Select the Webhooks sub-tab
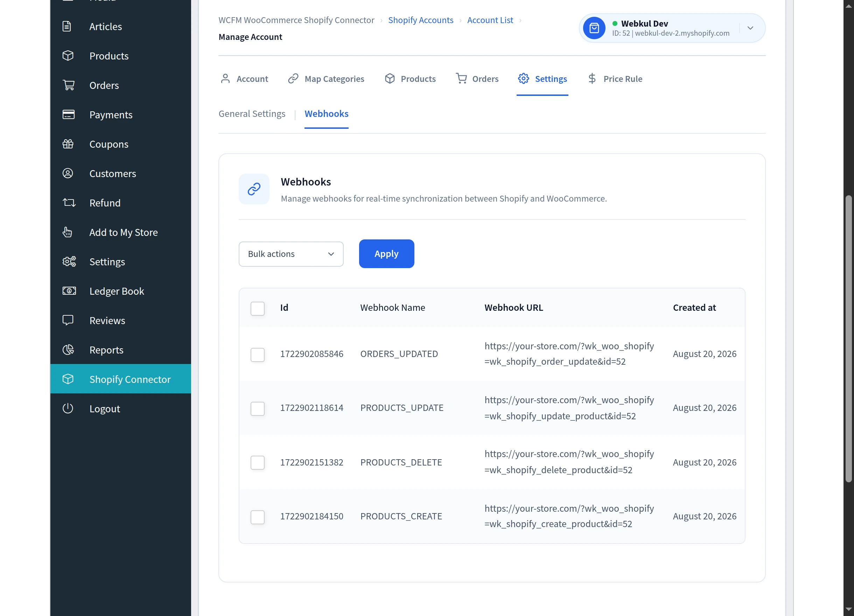 (x=327, y=114)
